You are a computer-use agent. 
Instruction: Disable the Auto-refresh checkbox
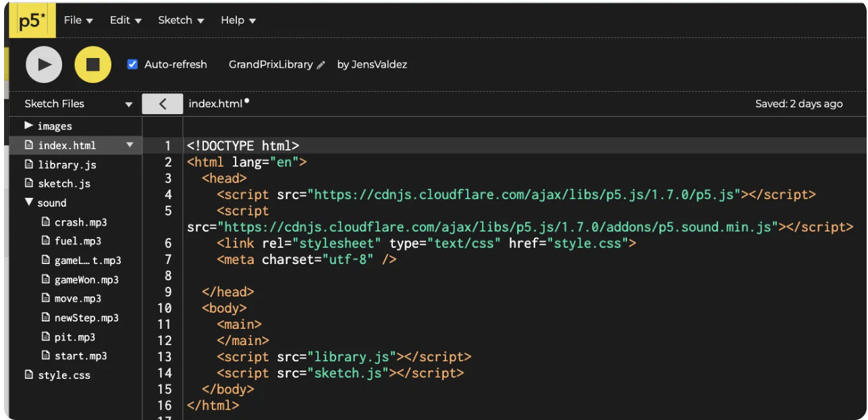point(132,64)
